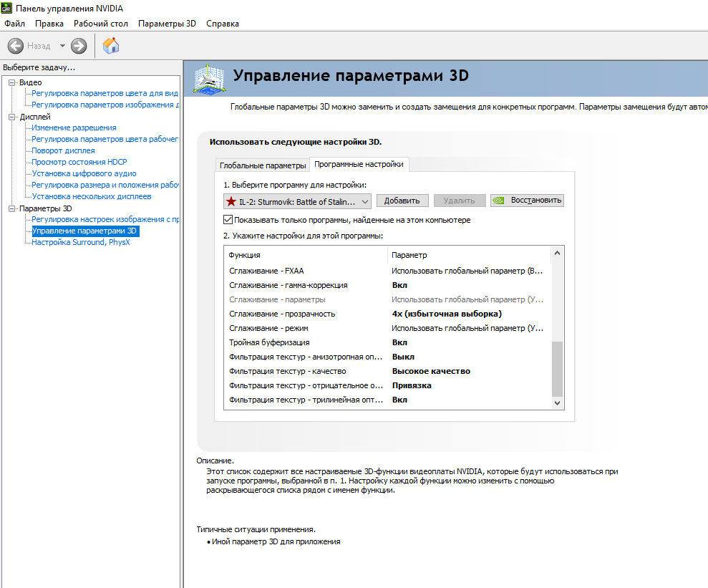Select the Тройная буферизация setting row

(x=387, y=342)
